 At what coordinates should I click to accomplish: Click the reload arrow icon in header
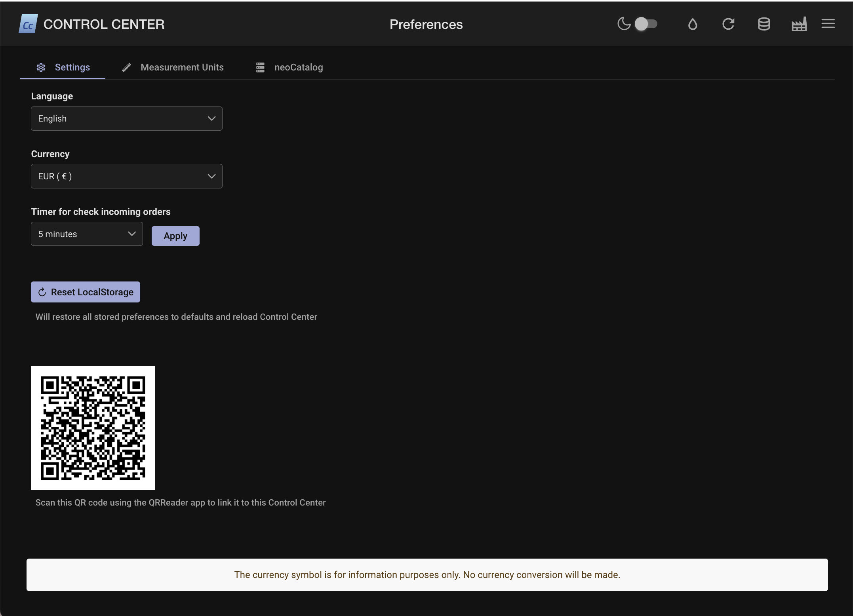pyautogui.click(x=728, y=24)
